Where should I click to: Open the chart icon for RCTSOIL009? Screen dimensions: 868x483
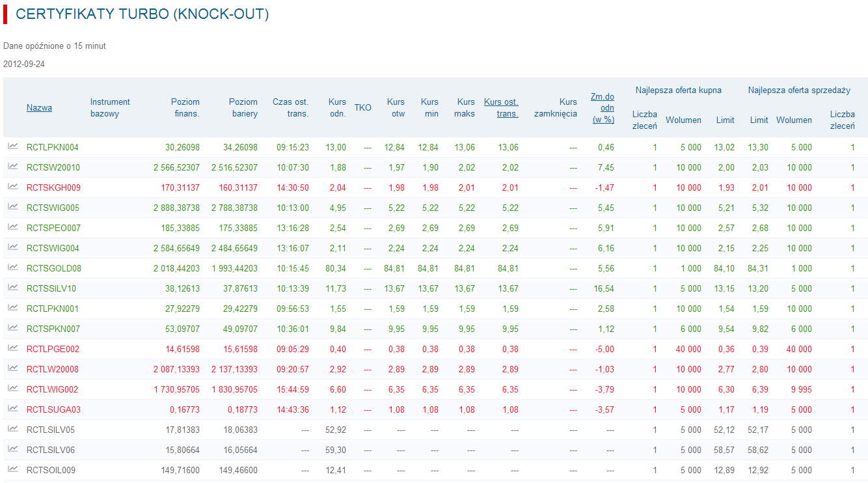pos(13,469)
